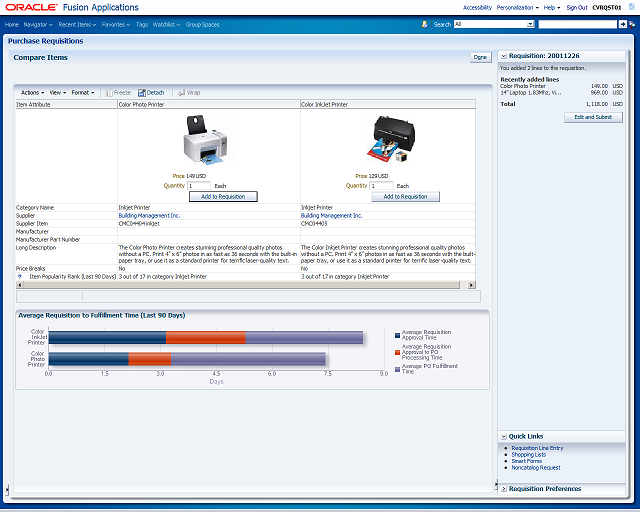The image size is (640, 512).
Task: Open the Help menu in header
Action: click(551, 7)
